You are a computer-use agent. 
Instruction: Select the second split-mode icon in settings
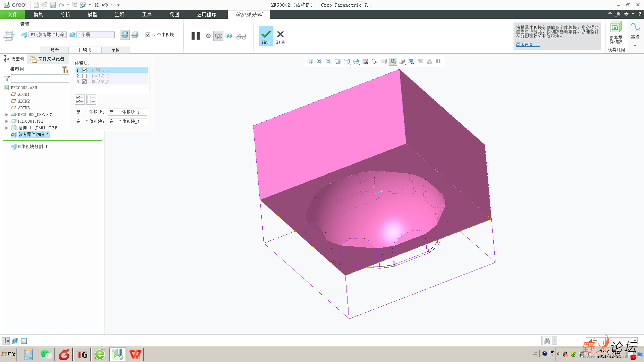tap(135, 35)
